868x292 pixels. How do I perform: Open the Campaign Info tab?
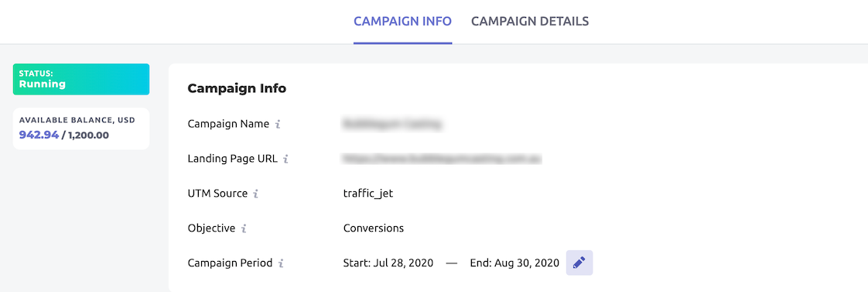402,22
